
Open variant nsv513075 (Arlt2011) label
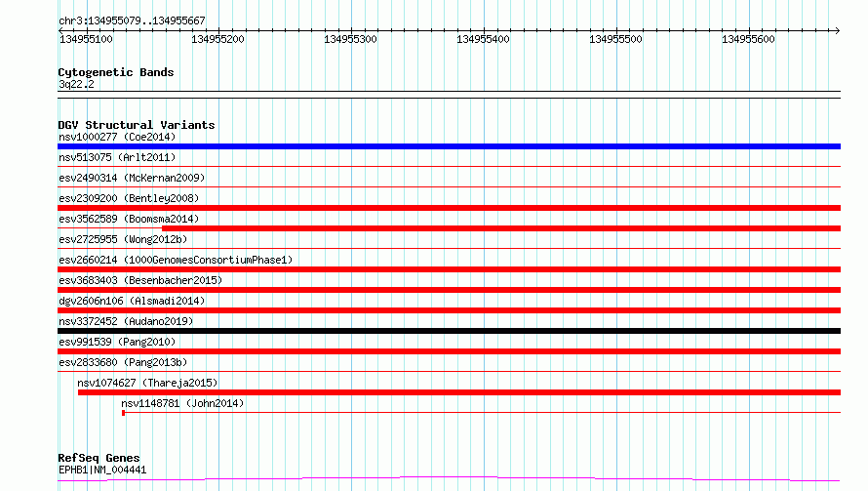coord(117,157)
